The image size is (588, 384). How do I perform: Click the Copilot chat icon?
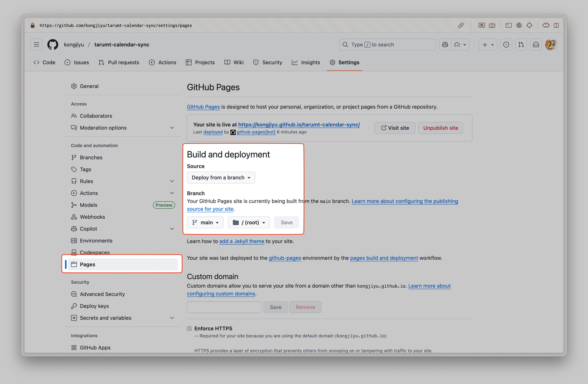(445, 44)
